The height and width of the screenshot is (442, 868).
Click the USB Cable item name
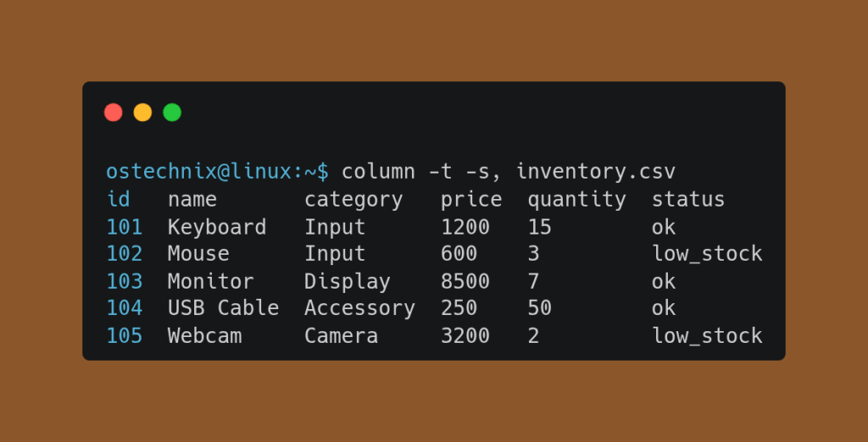(223, 307)
